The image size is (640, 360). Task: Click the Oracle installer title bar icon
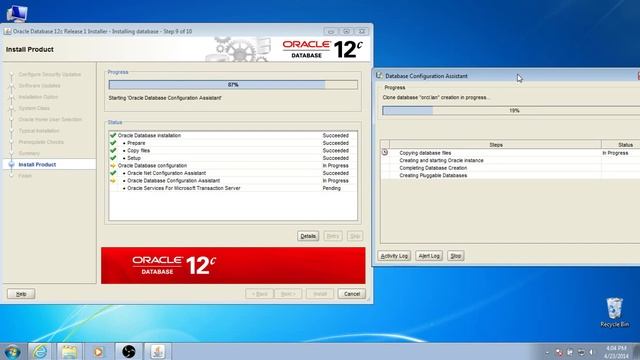pos(7,31)
